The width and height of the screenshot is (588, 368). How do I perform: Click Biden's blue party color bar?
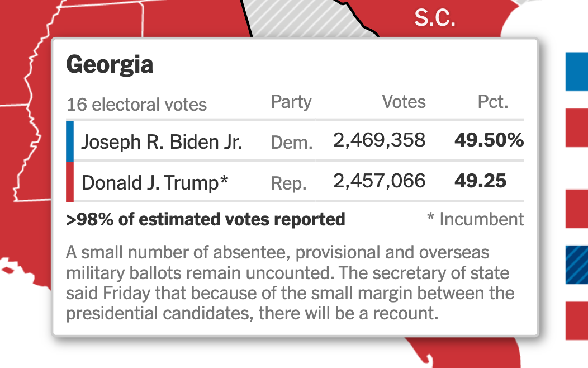pos(70,141)
